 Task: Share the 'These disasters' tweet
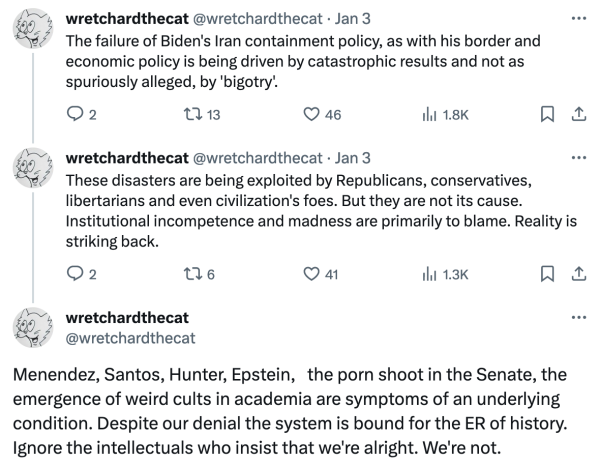tap(576, 273)
